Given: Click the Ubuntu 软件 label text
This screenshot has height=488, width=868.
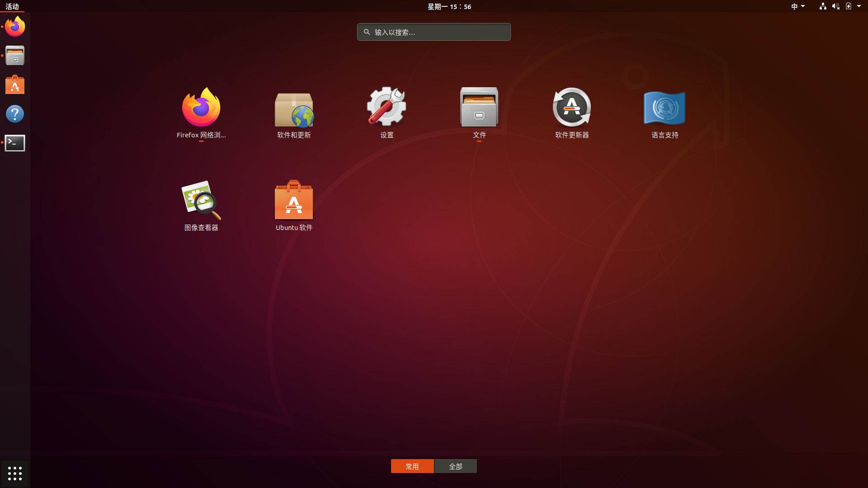Looking at the screenshot, I should [294, 228].
